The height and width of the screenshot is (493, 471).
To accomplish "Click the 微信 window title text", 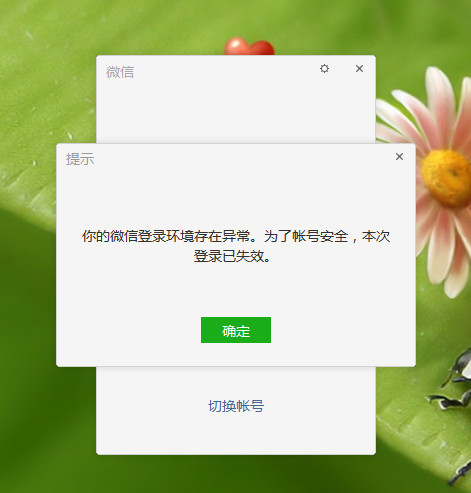I will coord(120,72).
